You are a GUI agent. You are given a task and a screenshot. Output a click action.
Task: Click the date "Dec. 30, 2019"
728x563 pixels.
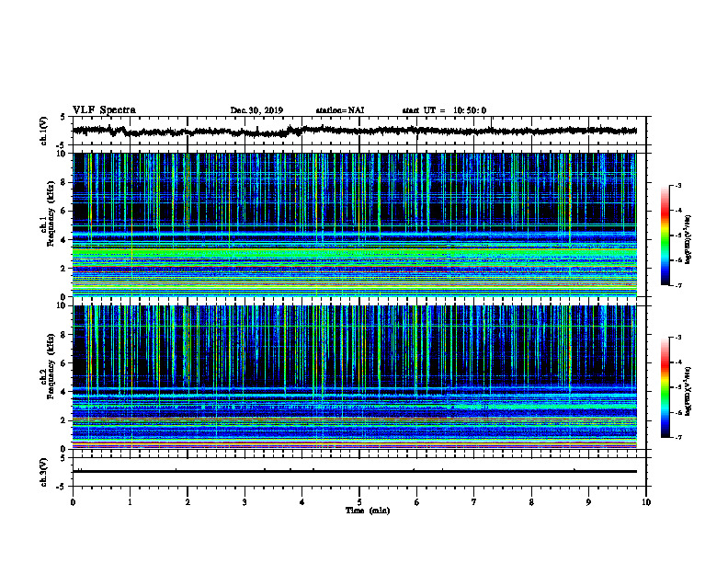coord(256,110)
